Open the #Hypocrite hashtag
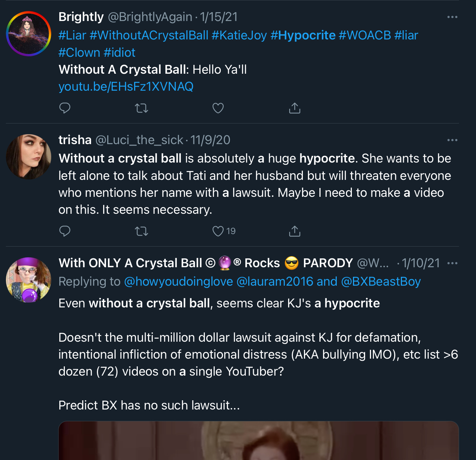This screenshot has height=460, width=476. (303, 35)
